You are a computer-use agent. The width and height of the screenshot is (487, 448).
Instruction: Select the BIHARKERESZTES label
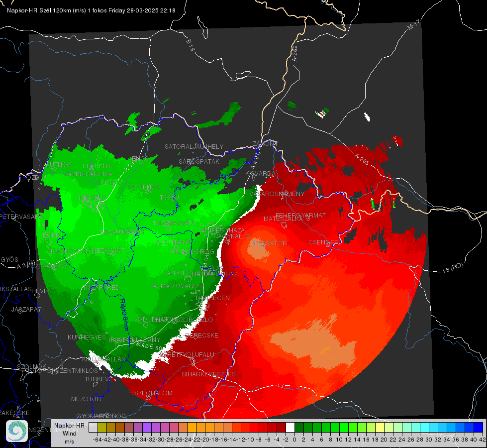coord(209,374)
